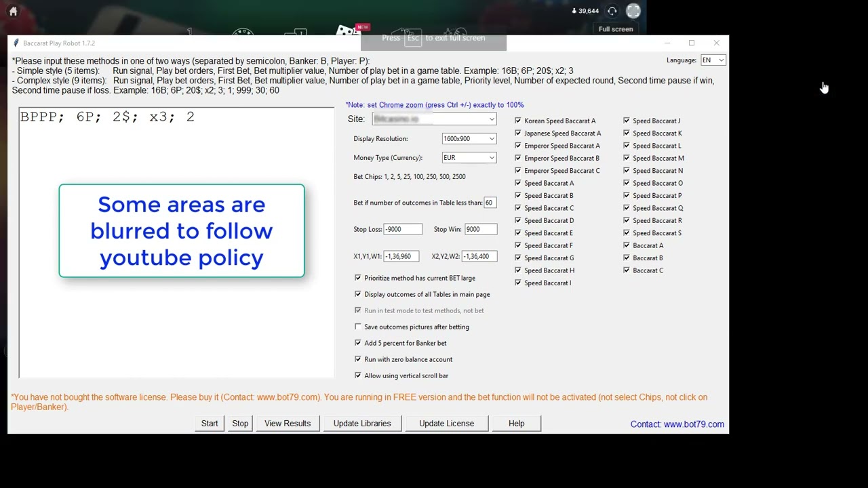Uncheck Japanese Speed Baccarat A
The width and height of the screenshot is (868, 488).
pos(518,134)
